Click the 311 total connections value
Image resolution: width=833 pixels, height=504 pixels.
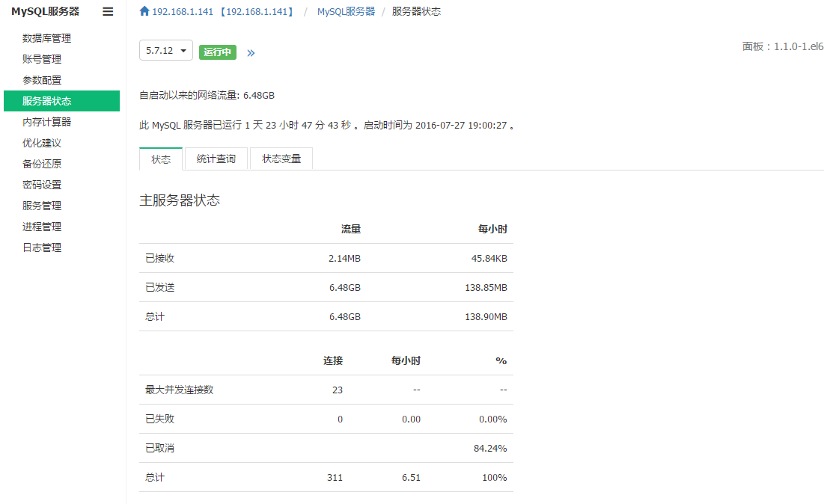coord(335,478)
